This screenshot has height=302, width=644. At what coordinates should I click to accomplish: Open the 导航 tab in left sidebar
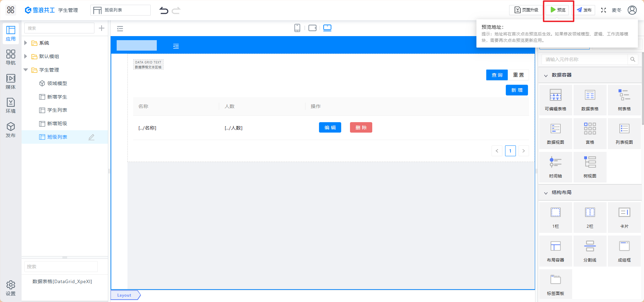pos(10,57)
